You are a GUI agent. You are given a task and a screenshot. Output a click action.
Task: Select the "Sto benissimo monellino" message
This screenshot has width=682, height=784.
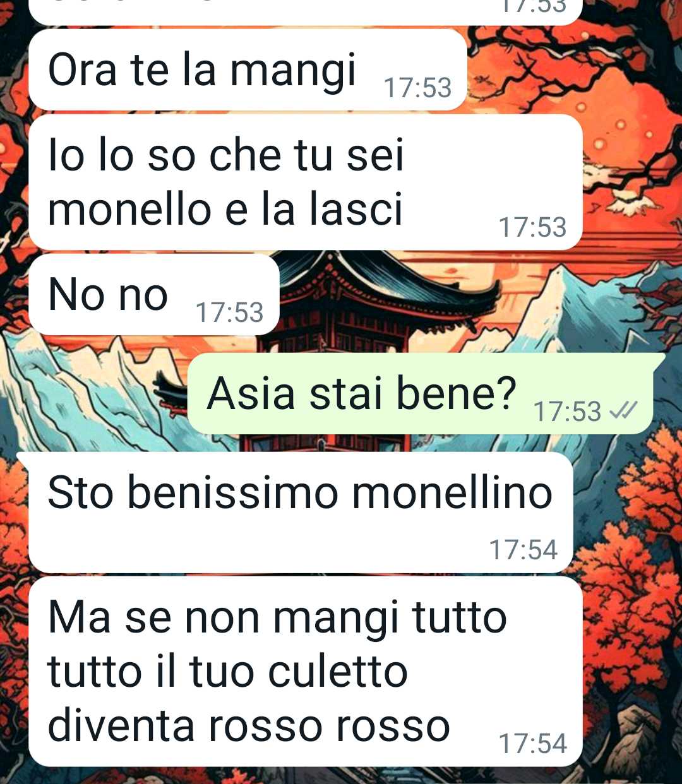(x=301, y=513)
